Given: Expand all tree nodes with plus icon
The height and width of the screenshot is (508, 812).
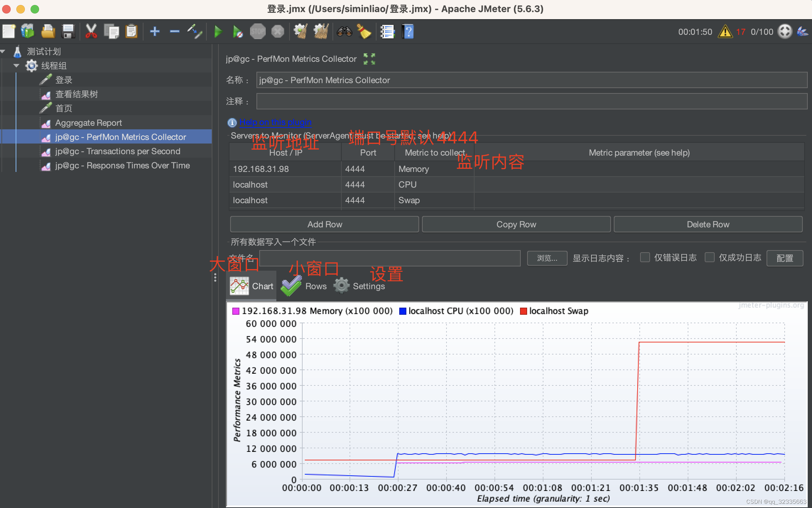Looking at the screenshot, I should pyautogui.click(x=155, y=31).
